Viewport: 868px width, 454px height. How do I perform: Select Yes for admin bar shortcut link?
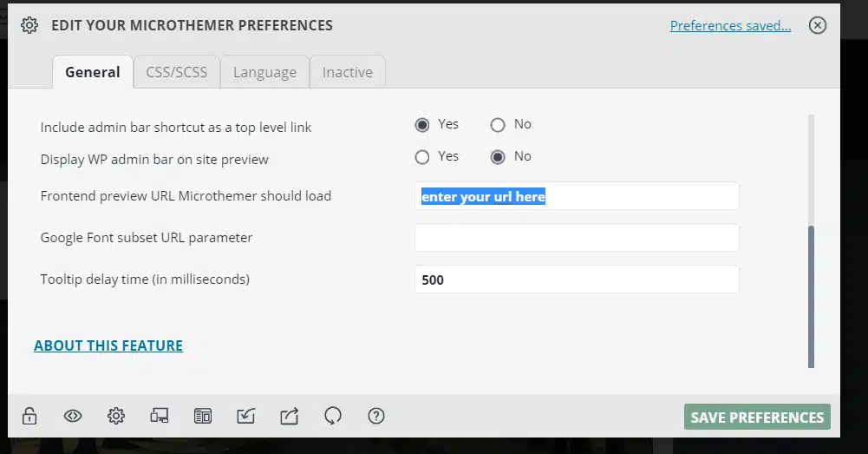(x=422, y=125)
